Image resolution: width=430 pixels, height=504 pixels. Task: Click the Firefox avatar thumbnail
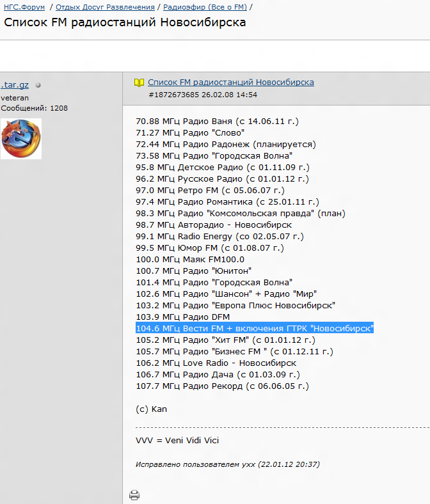(x=21, y=139)
